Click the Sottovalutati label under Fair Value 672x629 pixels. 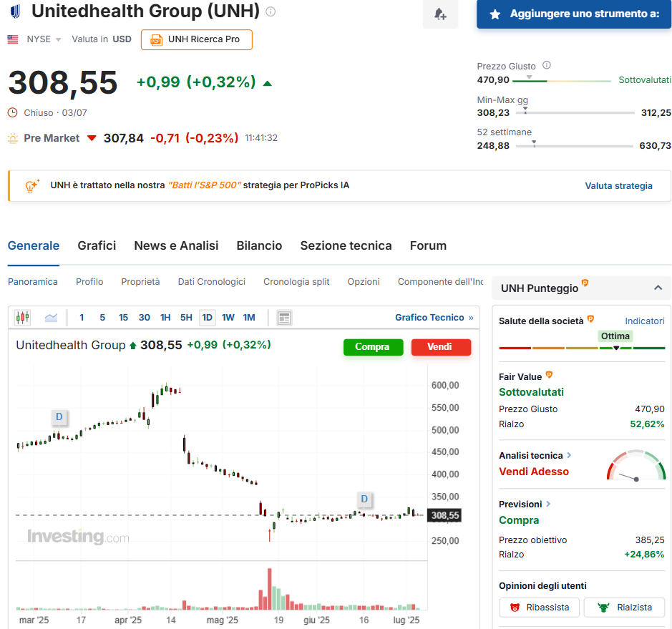coord(532,392)
